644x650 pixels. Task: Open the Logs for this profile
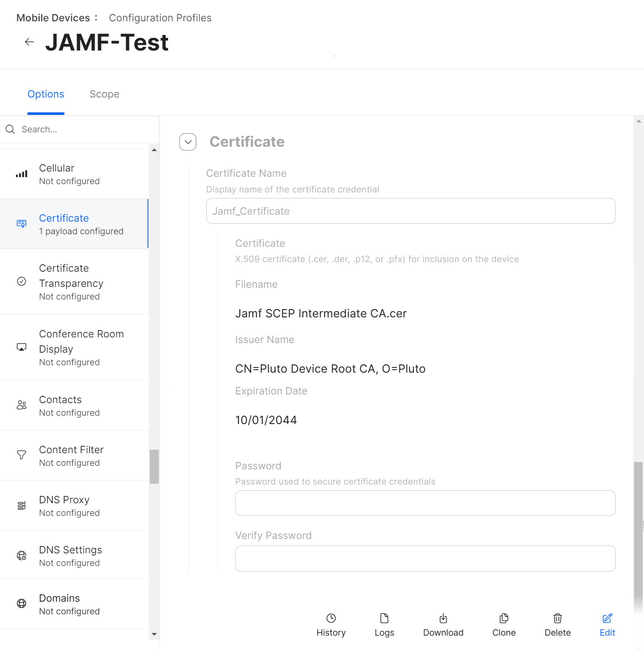384,625
